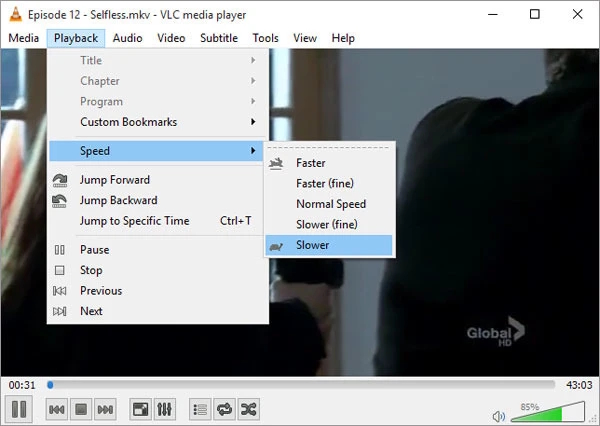Click the next icon in the Playback menu
The width and height of the screenshot is (600, 426).
point(59,311)
